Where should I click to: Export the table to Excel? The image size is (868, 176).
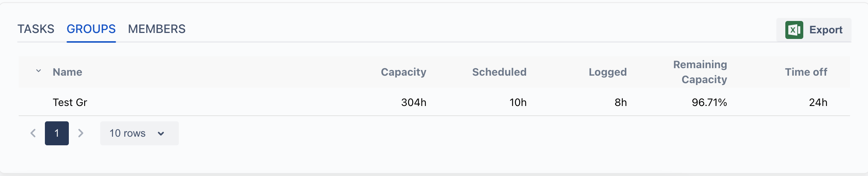tap(814, 30)
